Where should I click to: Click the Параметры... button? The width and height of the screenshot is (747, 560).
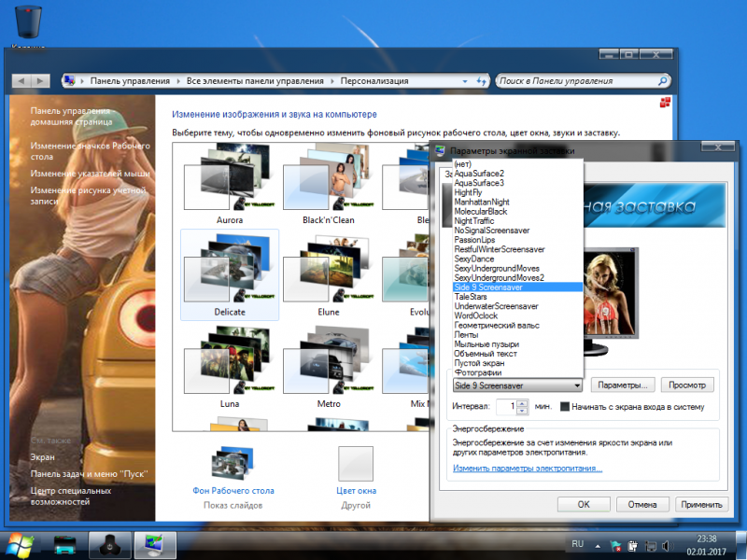[x=623, y=385]
